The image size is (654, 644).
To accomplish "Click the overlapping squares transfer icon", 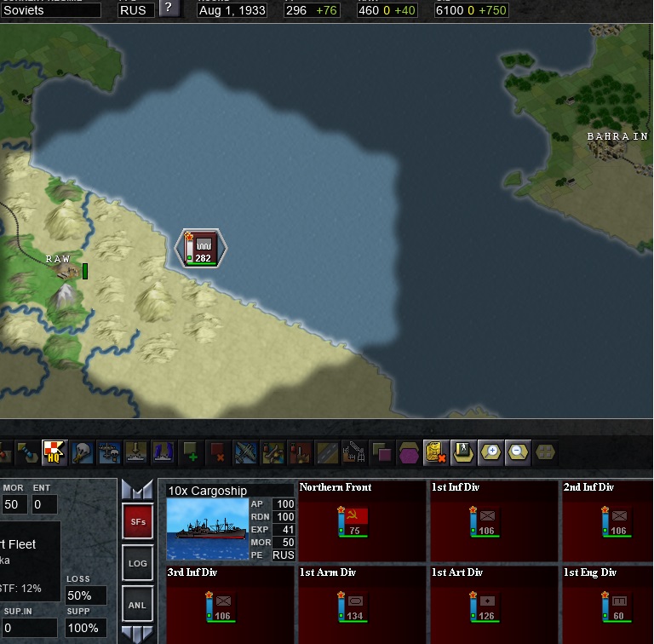I will point(381,452).
